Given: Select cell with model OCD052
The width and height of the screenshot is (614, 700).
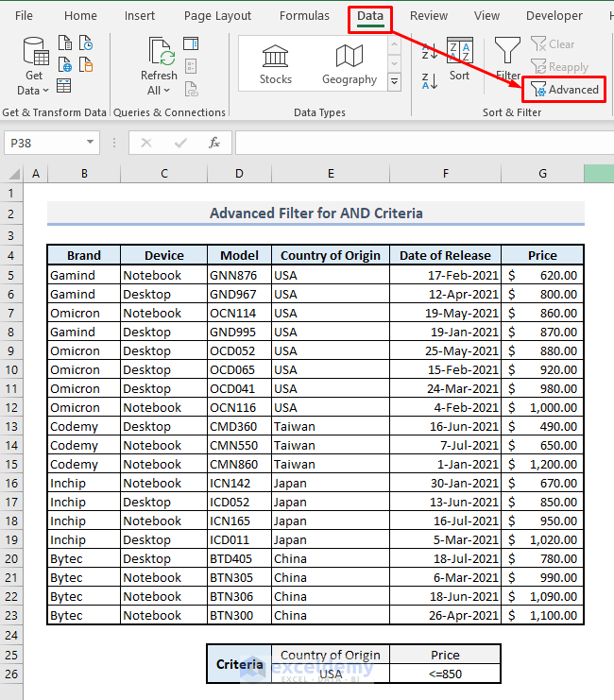Looking at the screenshot, I should [239, 350].
